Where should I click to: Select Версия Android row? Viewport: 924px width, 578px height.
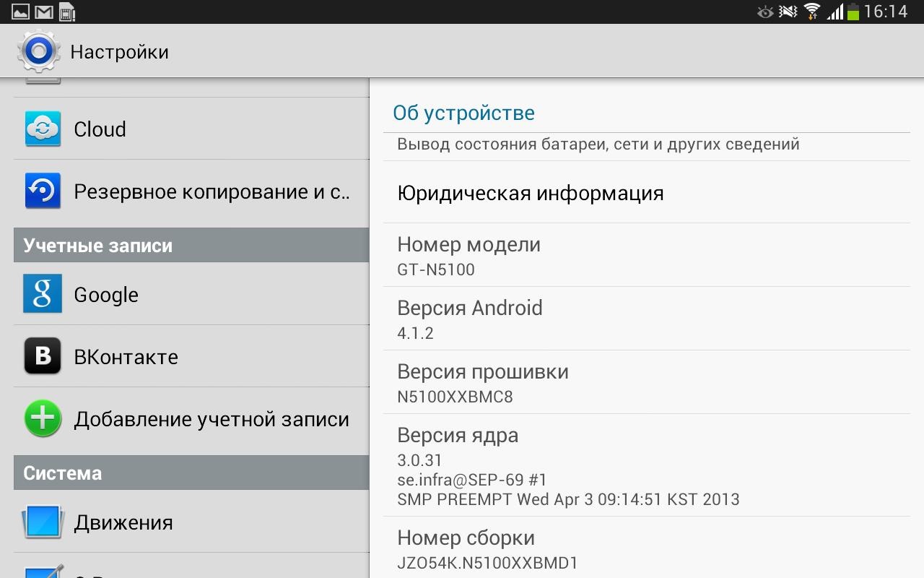click(646, 319)
